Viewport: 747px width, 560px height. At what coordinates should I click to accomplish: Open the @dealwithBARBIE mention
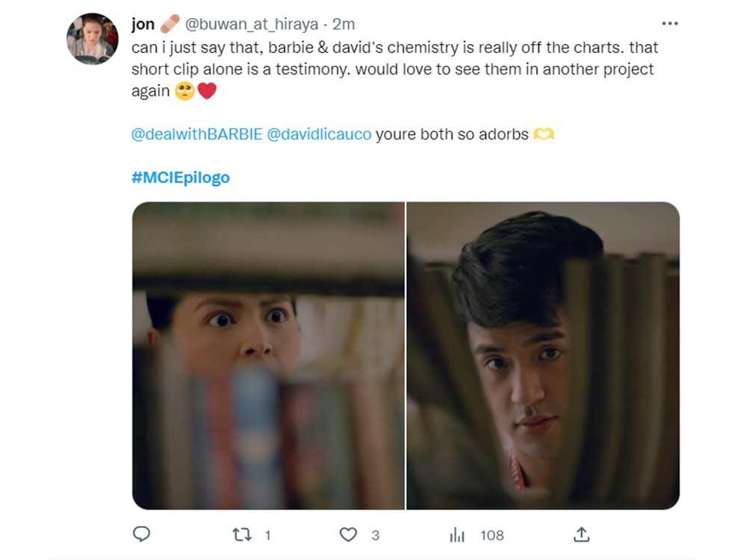tap(196, 135)
